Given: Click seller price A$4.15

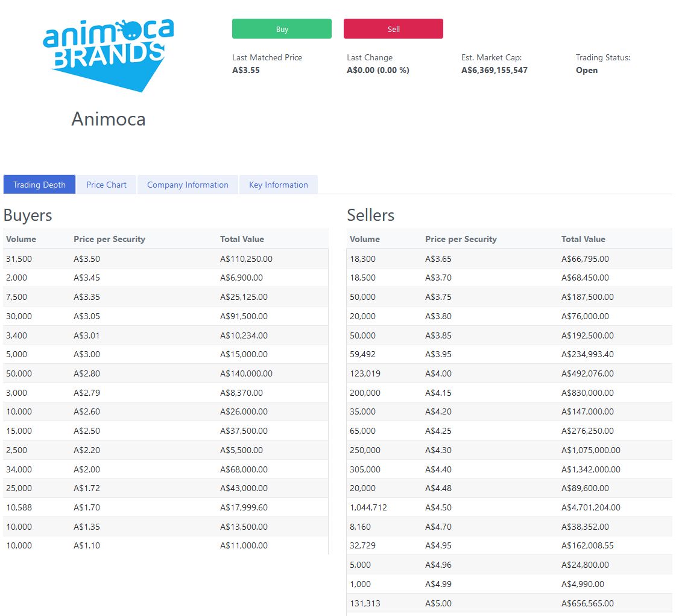Looking at the screenshot, I should (x=438, y=393).
